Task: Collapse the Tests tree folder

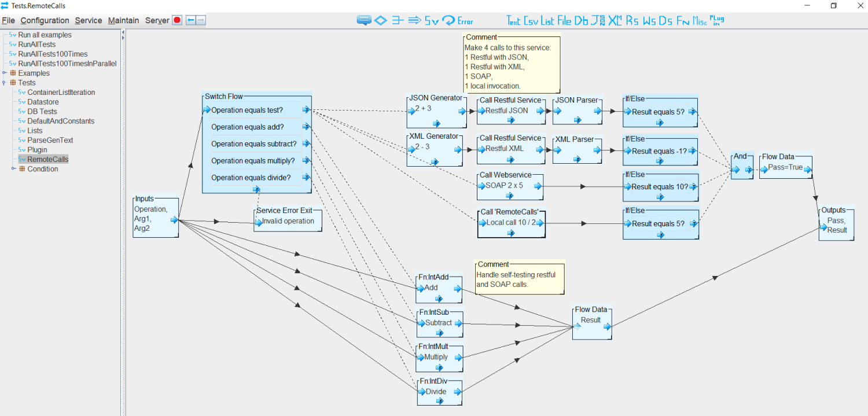Action: tap(5, 83)
